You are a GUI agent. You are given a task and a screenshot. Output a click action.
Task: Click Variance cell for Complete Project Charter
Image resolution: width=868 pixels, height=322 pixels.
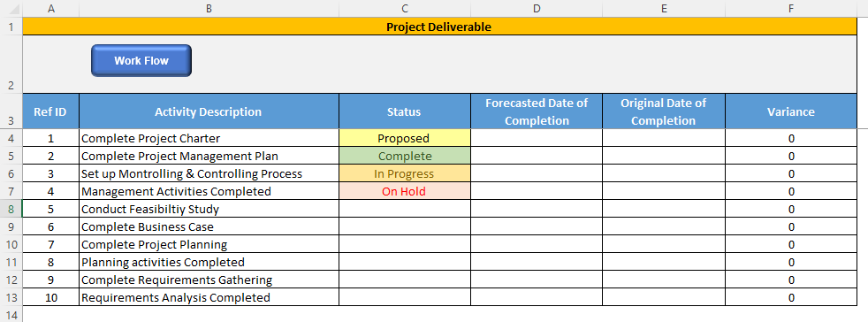point(791,138)
